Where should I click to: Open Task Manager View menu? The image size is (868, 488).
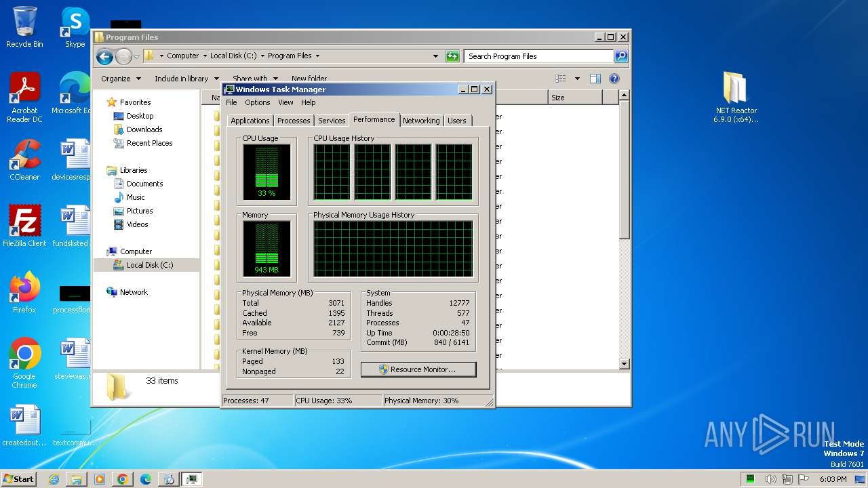pyautogui.click(x=285, y=102)
